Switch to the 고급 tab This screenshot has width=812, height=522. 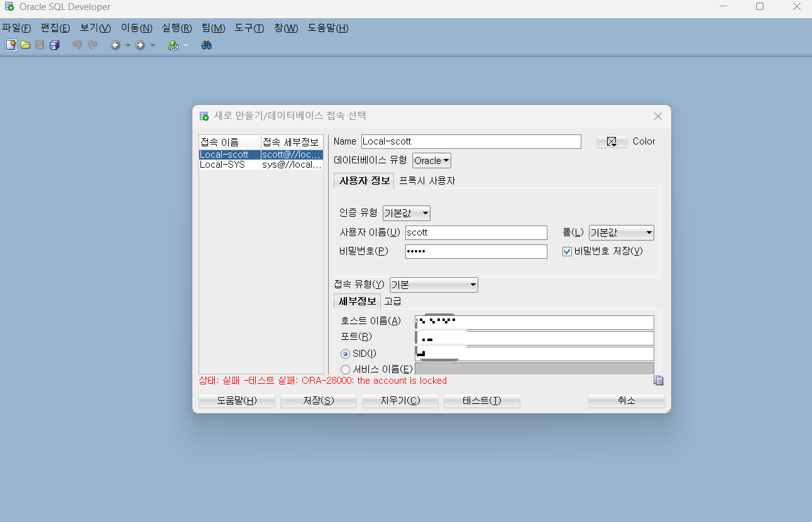393,301
